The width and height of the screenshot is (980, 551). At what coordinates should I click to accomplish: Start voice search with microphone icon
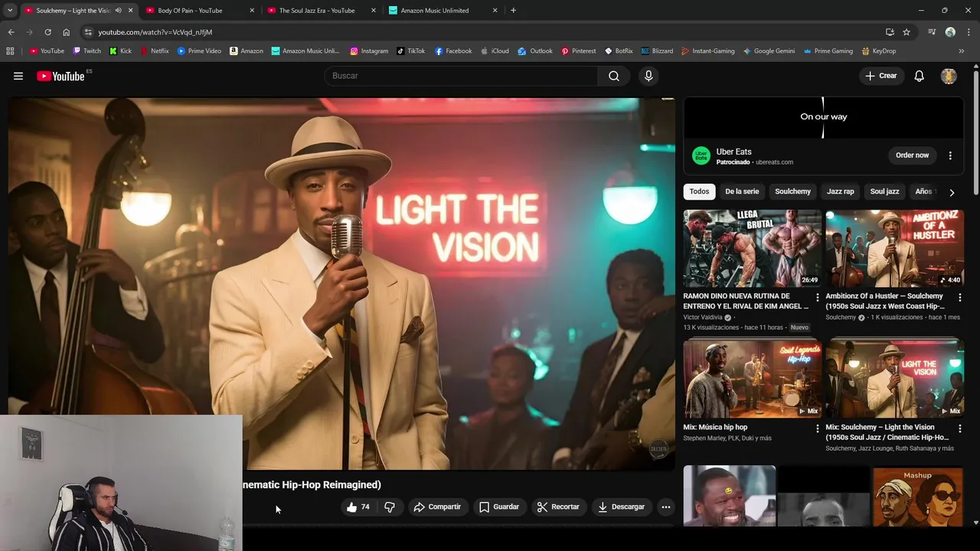[x=648, y=76]
